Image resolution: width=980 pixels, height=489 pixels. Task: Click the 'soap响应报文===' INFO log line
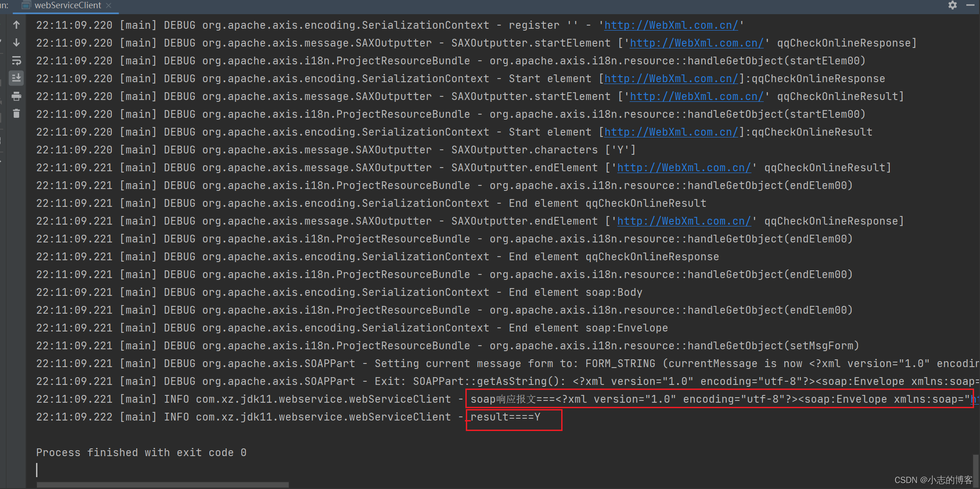[x=507, y=399]
